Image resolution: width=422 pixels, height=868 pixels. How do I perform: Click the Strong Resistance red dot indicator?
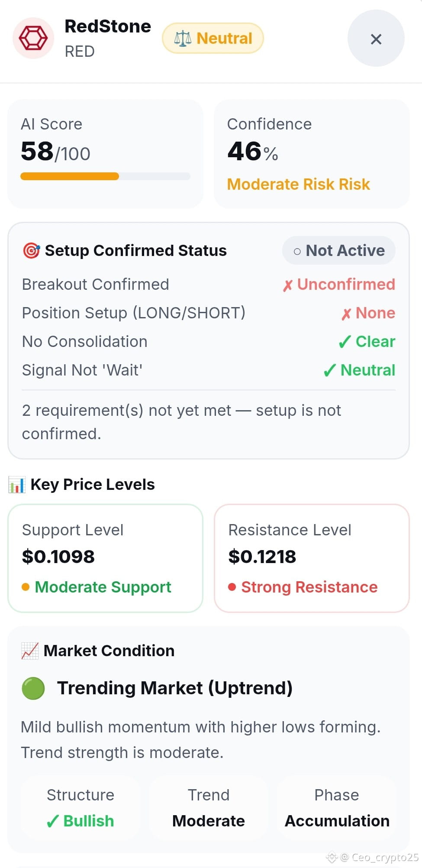pyautogui.click(x=232, y=587)
